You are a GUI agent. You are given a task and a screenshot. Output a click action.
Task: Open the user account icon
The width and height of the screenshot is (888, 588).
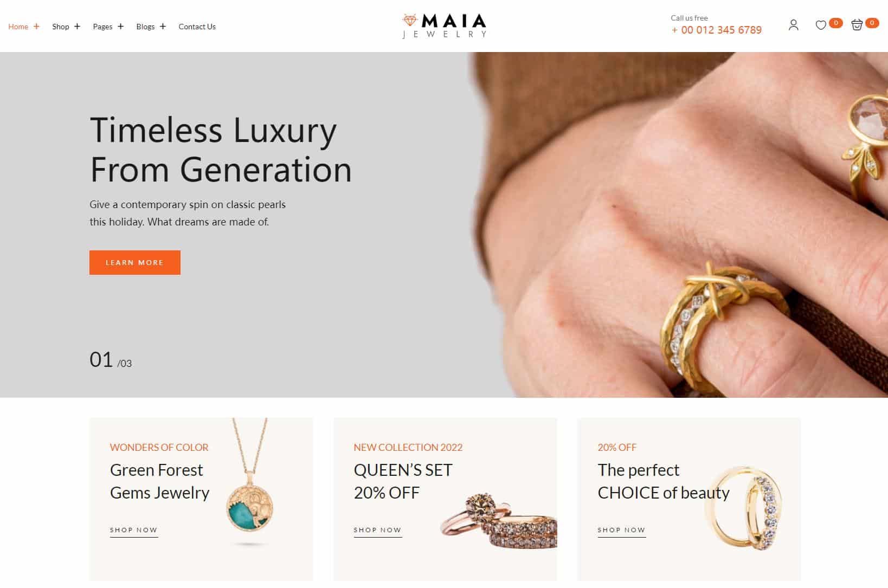[x=793, y=25]
